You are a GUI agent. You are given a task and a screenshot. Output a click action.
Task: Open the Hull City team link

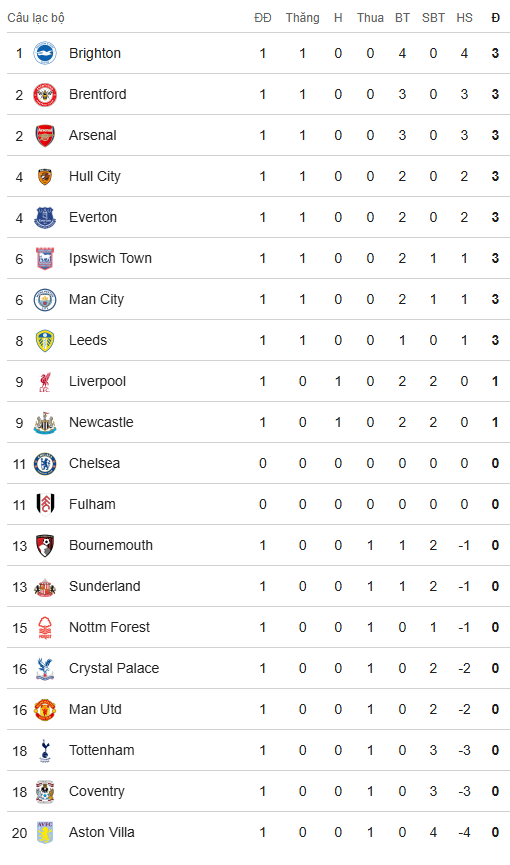pos(94,177)
